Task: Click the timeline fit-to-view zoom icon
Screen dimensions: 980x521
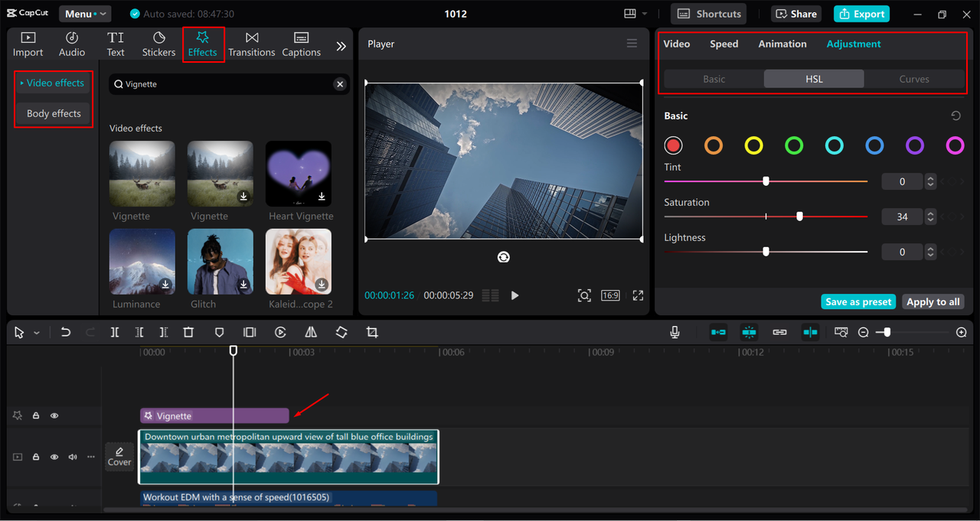Action: coord(841,332)
